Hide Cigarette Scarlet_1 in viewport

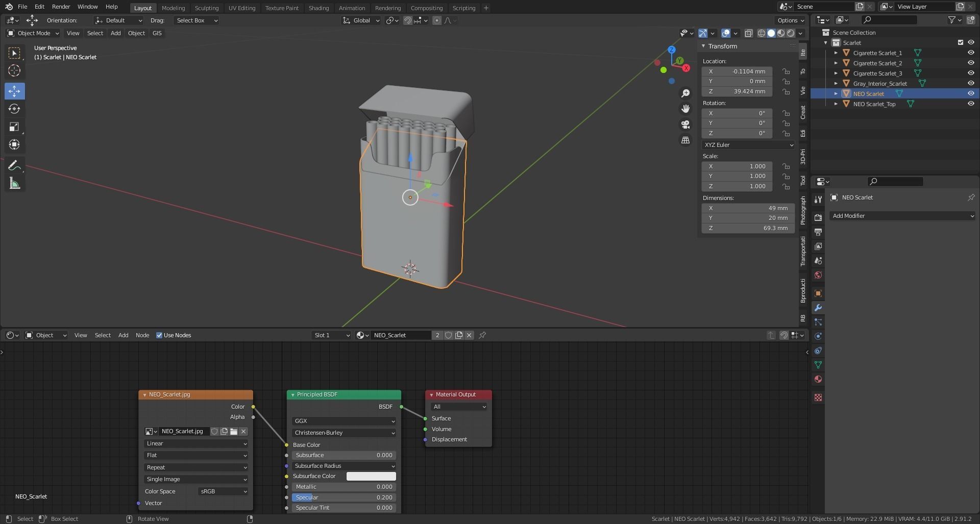click(971, 53)
